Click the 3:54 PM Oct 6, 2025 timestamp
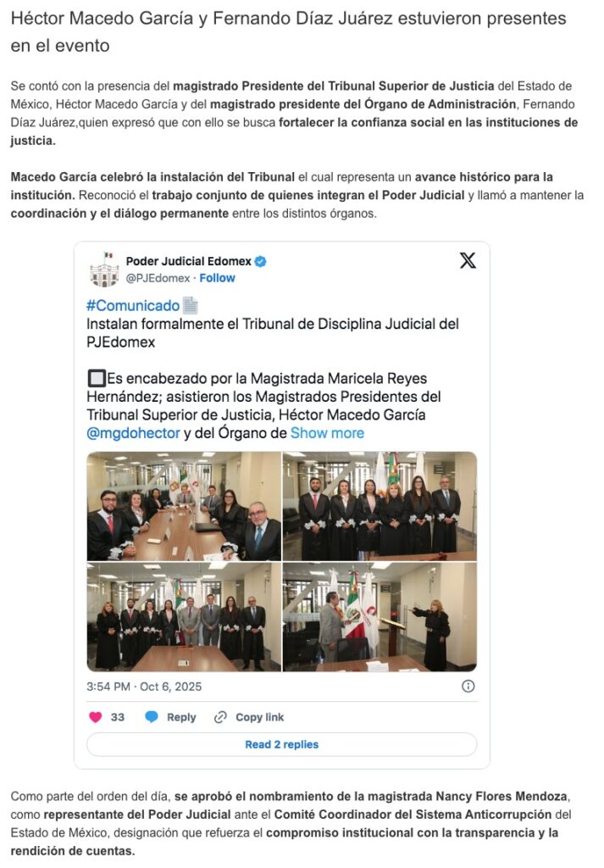Screen dimensions: 604x868 point(144,687)
